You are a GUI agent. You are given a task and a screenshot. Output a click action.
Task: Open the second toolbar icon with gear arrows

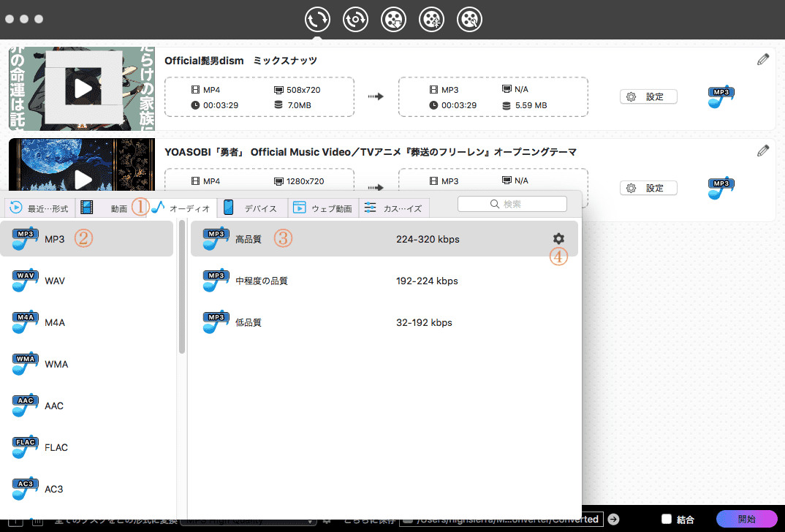tap(355, 20)
